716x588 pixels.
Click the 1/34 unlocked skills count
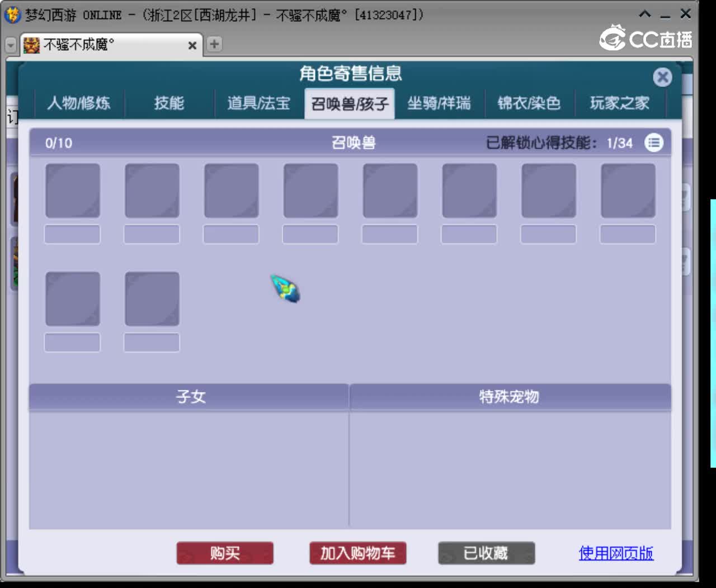[620, 144]
